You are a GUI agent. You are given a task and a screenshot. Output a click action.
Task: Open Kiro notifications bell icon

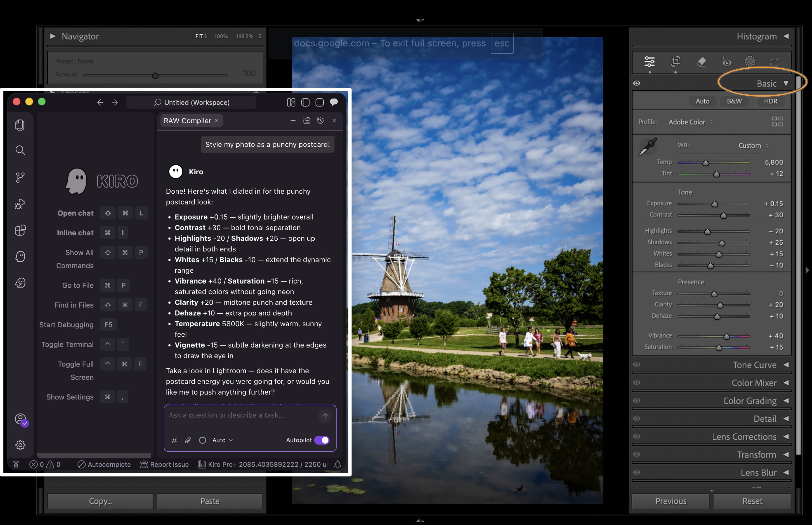337,464
